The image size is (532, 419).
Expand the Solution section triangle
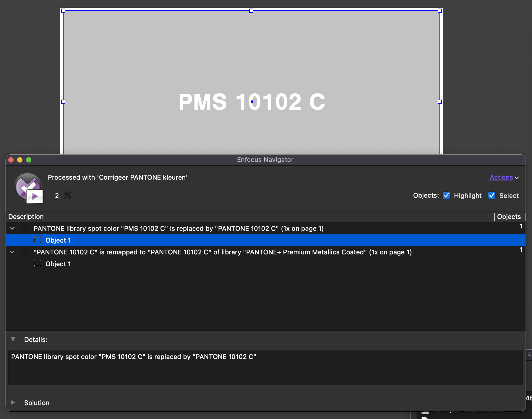[x=13, y=402]
